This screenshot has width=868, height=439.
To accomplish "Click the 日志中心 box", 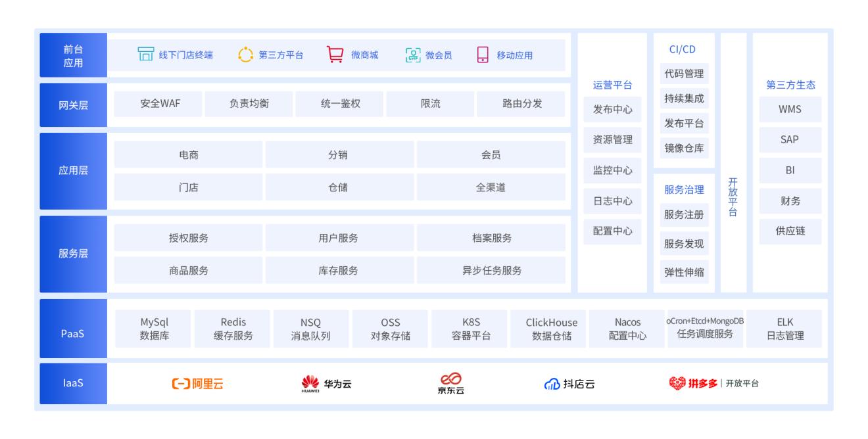I will coord(612,201).
